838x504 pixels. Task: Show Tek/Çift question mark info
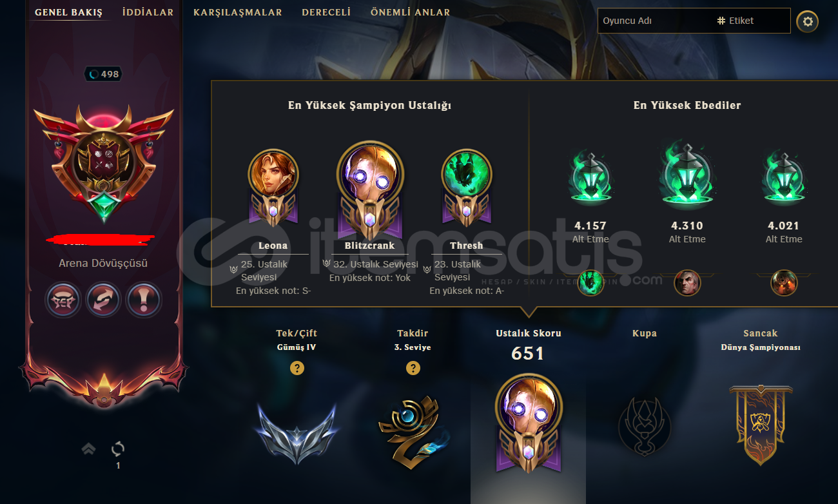pyautogui.click(x=297, y=368)
